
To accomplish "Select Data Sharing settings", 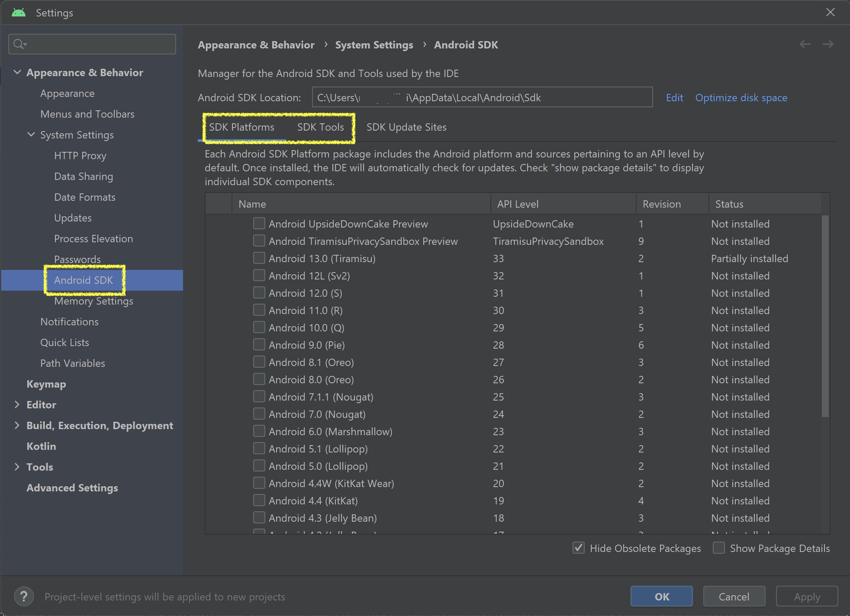I will tap(84, 176).
